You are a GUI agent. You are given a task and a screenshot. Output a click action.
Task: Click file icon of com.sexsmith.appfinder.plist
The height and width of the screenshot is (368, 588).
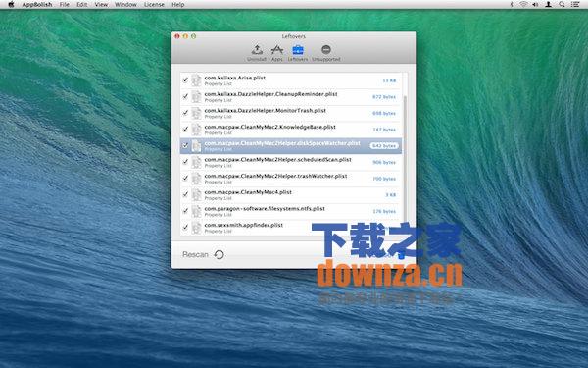coord(196,228)
